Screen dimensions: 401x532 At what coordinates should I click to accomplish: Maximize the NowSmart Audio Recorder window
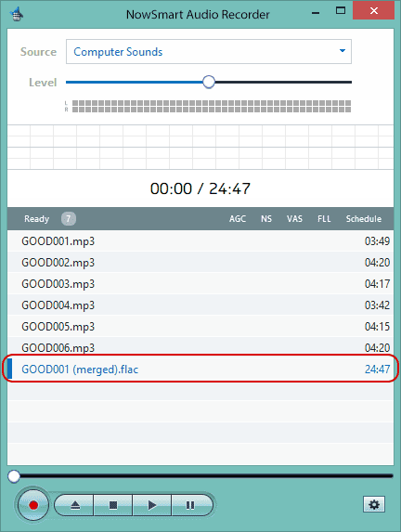341,11
